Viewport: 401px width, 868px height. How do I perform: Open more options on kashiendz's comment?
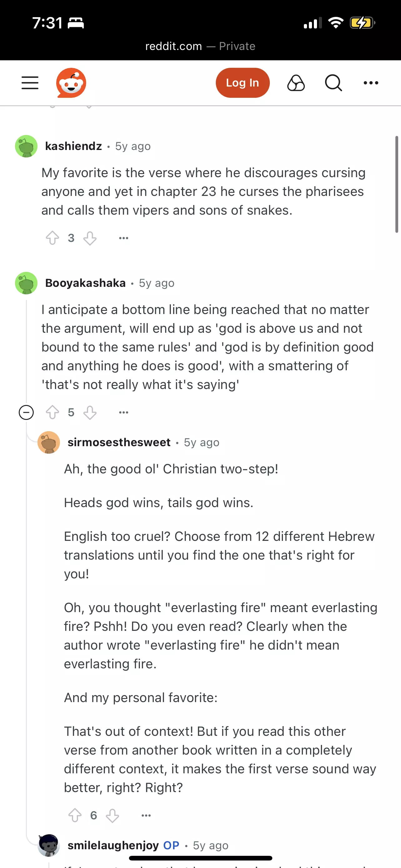[x=124, y=238]
